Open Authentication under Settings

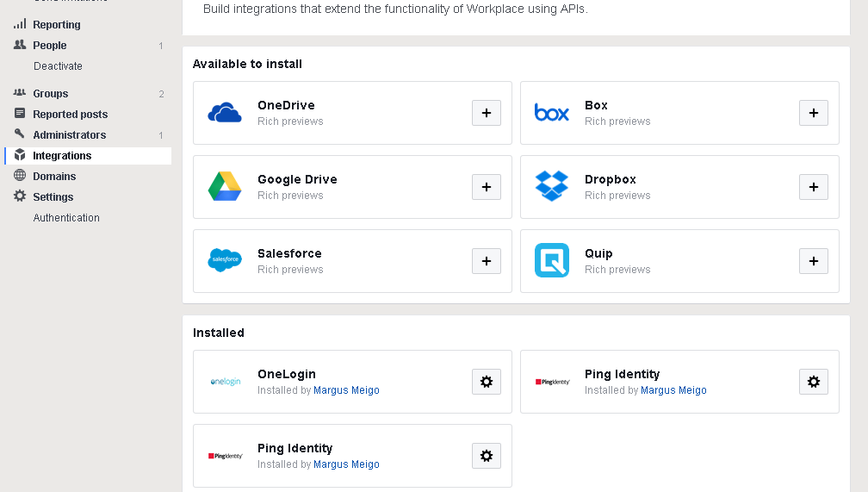pos(66,218)
